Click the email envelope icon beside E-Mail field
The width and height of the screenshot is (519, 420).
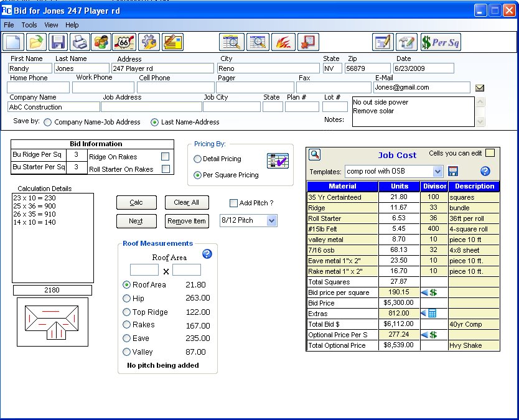(480, 88)
